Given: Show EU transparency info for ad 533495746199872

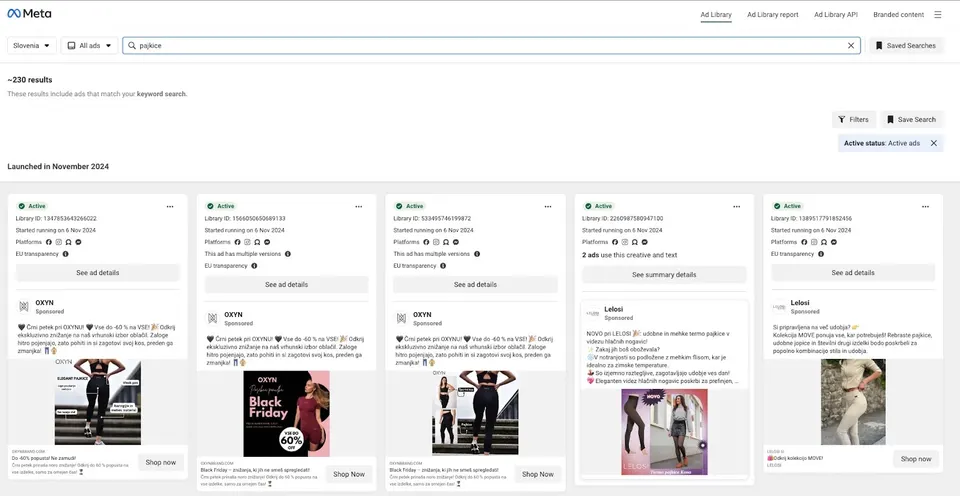Looking at the screenshot, I should coord(443,266).
